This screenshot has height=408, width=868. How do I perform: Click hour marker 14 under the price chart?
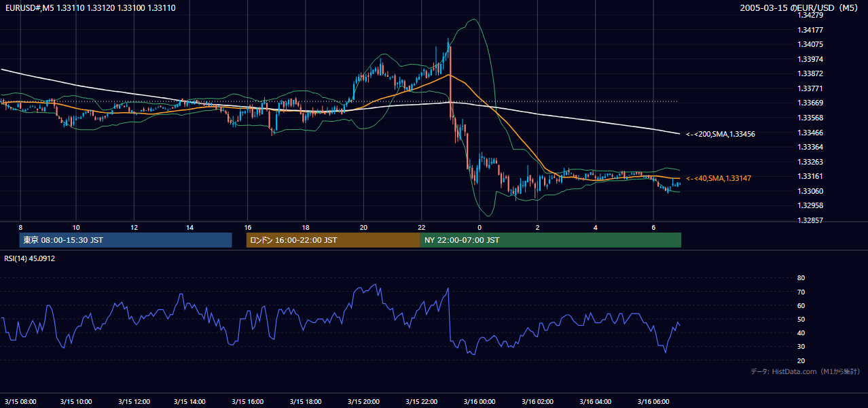(189, 227)
